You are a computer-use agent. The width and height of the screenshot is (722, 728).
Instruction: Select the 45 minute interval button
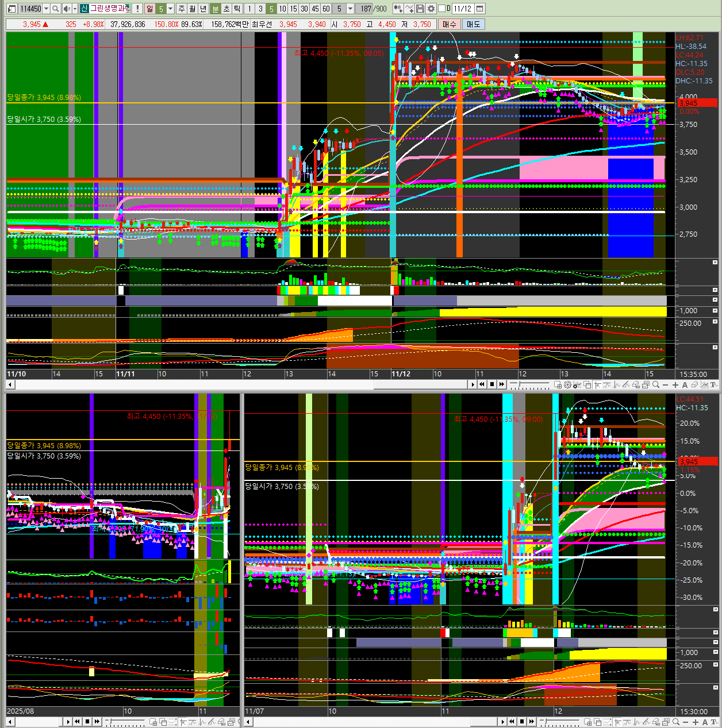[315, 9]
